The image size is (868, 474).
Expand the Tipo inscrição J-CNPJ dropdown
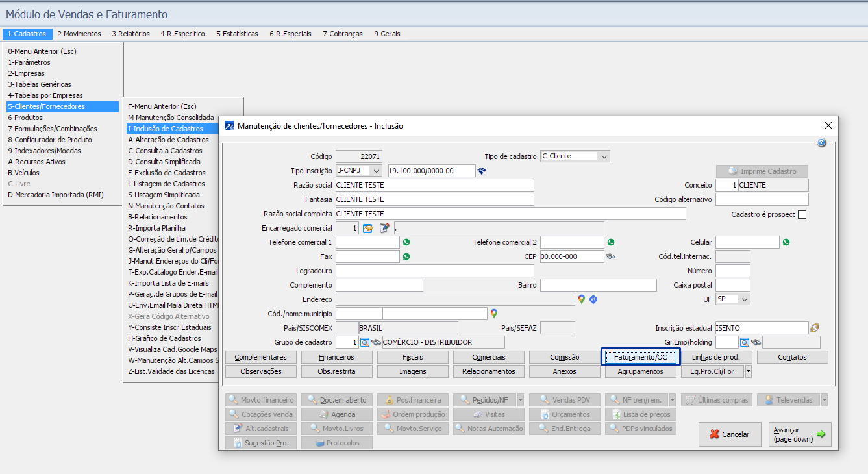(377, 171)
